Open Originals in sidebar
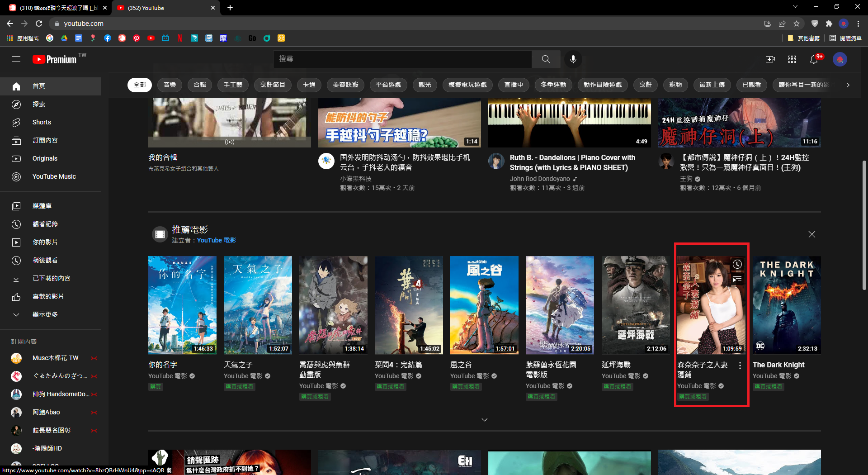 coord(51,158)
